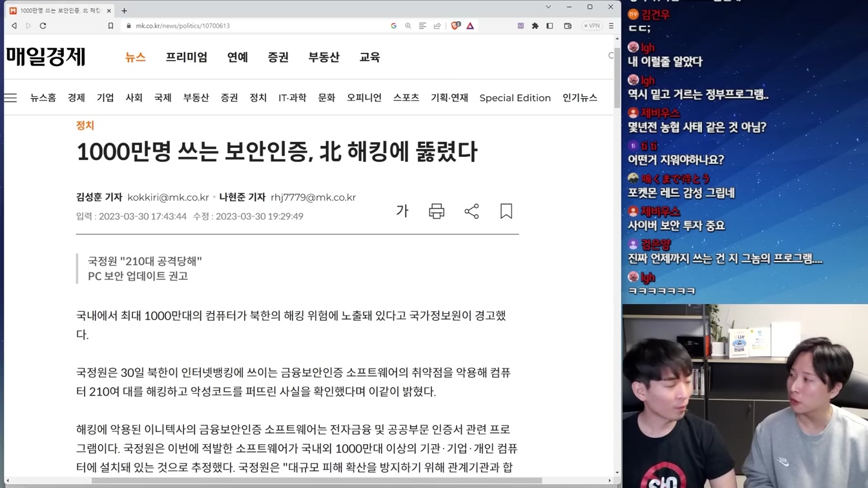Click the email rhj7779@mk.co.kr
This screenshot has height=488, width=868.
(x=313, y=197)
